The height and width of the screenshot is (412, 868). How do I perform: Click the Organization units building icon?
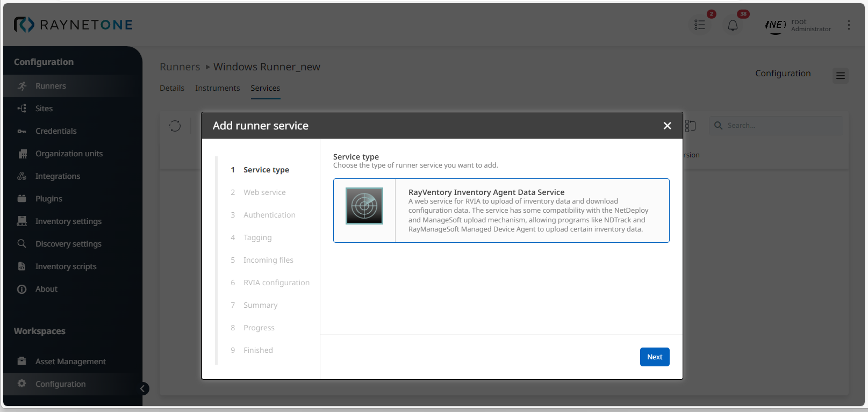pos(22,154)
